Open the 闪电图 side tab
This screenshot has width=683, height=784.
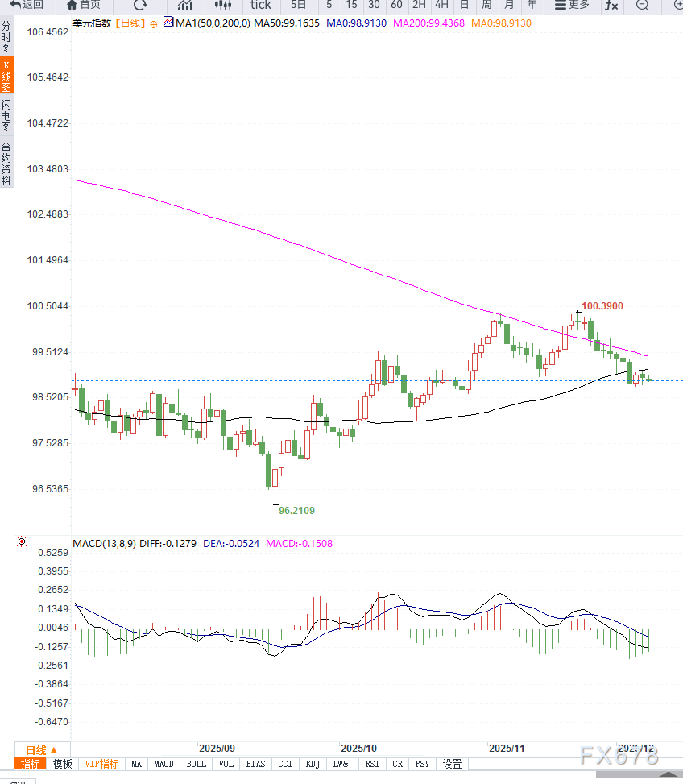(x=6, y=116)
